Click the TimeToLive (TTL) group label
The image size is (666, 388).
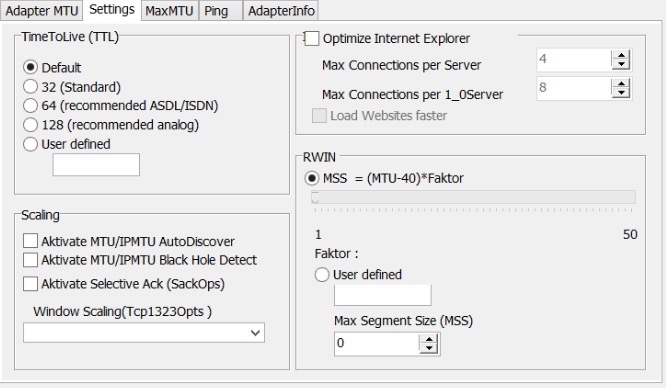click(x=70, y=37)
